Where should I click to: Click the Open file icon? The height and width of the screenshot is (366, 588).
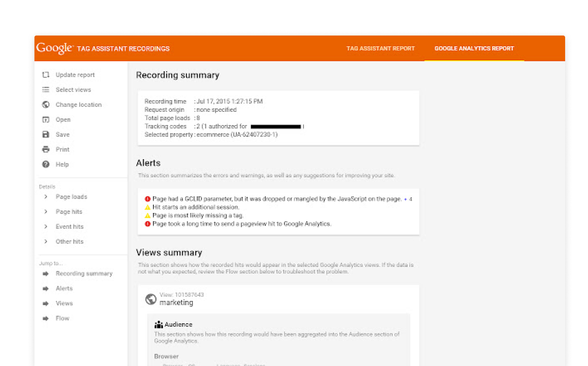click(x=46, y=120)
